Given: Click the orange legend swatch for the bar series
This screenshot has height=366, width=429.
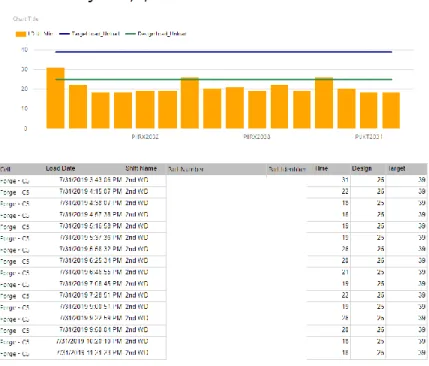Looking at the screenshot, I should [21, 34].
